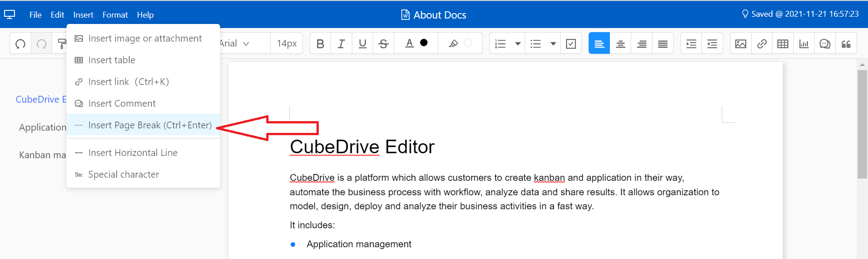Jump to Kanban outline entry
Image resolution: width=868 pixels, height=259 pixels.
point(43,155)
